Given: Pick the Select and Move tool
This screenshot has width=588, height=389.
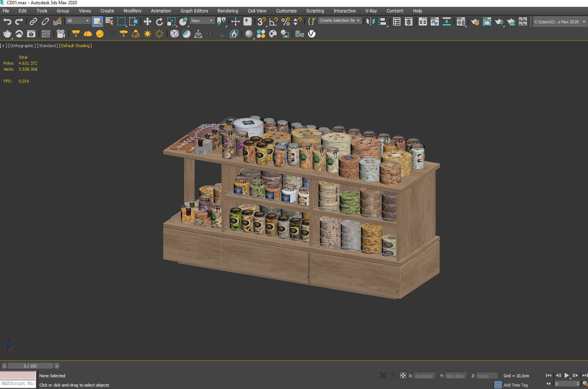Looking at the screenshot, I should click(147, 22).
